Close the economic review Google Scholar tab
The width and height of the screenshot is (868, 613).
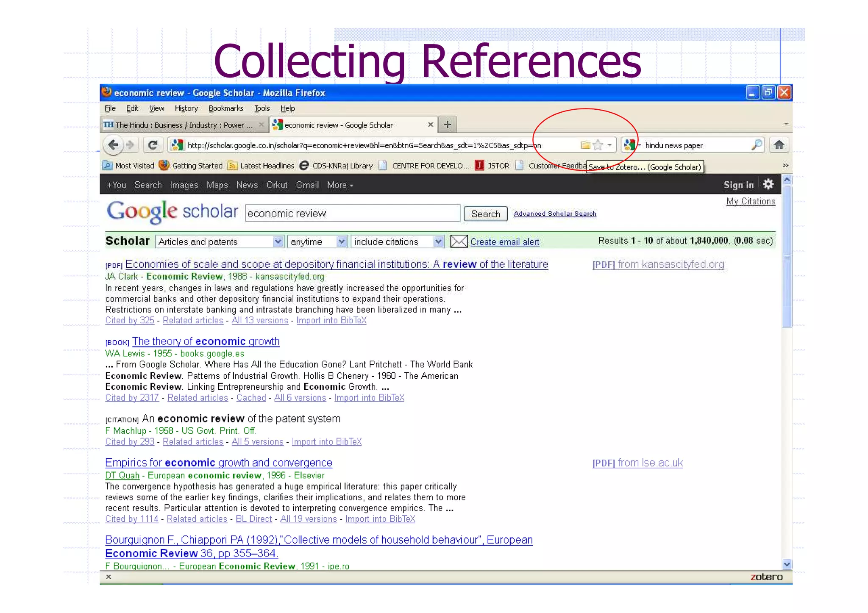pyautogui.click(x=430, y=125)
